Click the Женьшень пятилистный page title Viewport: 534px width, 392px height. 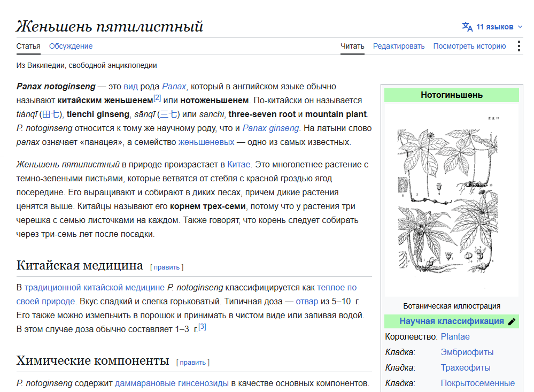pyautogui.click(x=110, y=26)
